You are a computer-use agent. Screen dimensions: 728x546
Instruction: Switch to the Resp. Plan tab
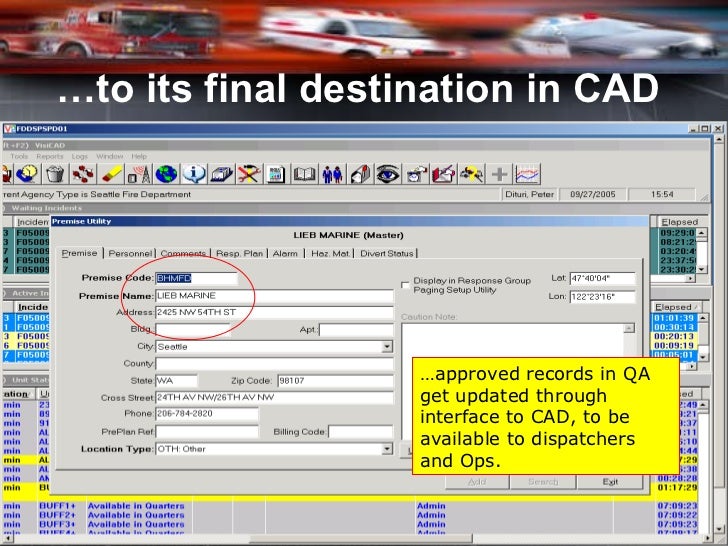[x=239, y=254]
